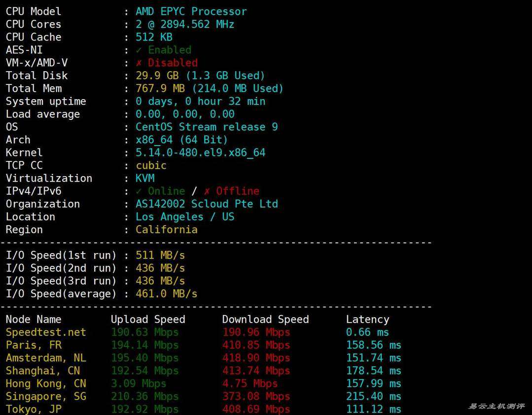Click the Download Speed column header
The height and width of the screenshot is (415, 532).
point(265,319)
